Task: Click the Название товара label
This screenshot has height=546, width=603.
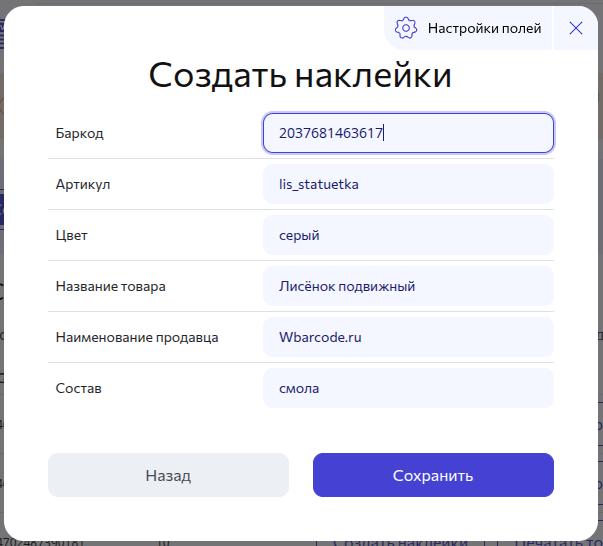Action: pyautogui.click(x=110, y=286)
